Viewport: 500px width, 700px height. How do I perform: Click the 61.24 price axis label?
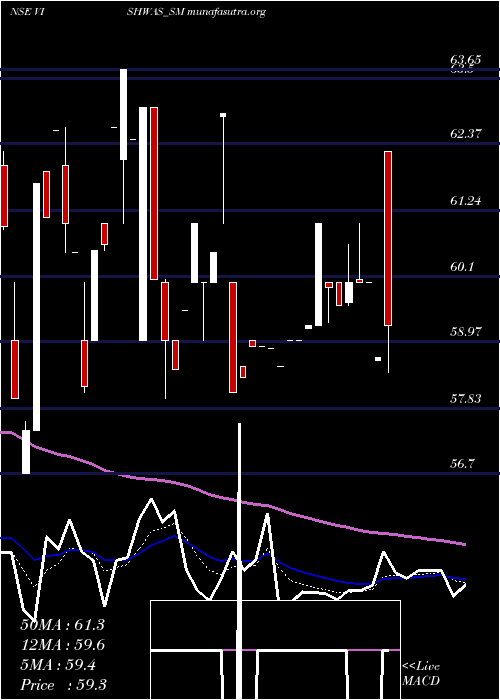[465, 200]
